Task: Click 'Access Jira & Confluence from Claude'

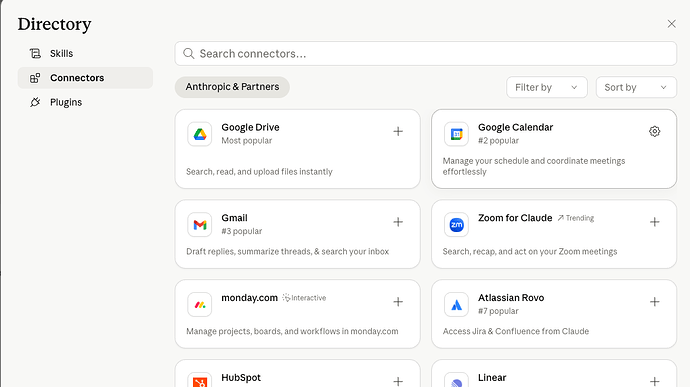Action: tap(516, 331)
